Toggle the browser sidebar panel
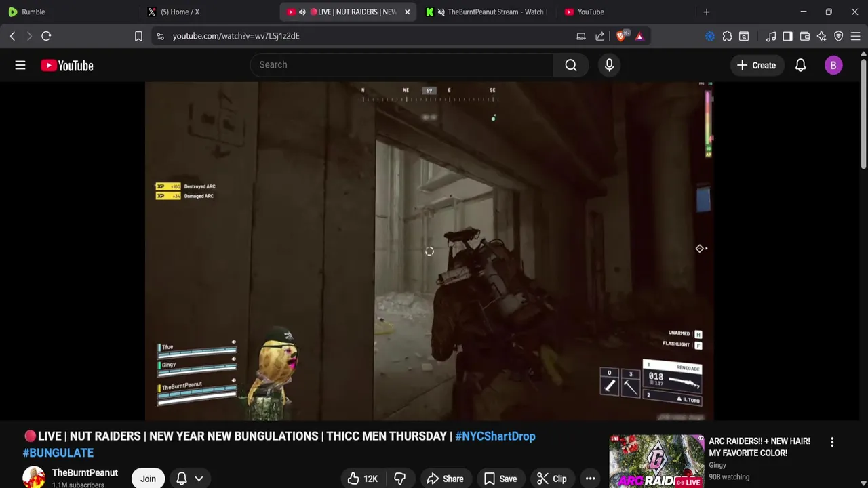 (787, 36)
